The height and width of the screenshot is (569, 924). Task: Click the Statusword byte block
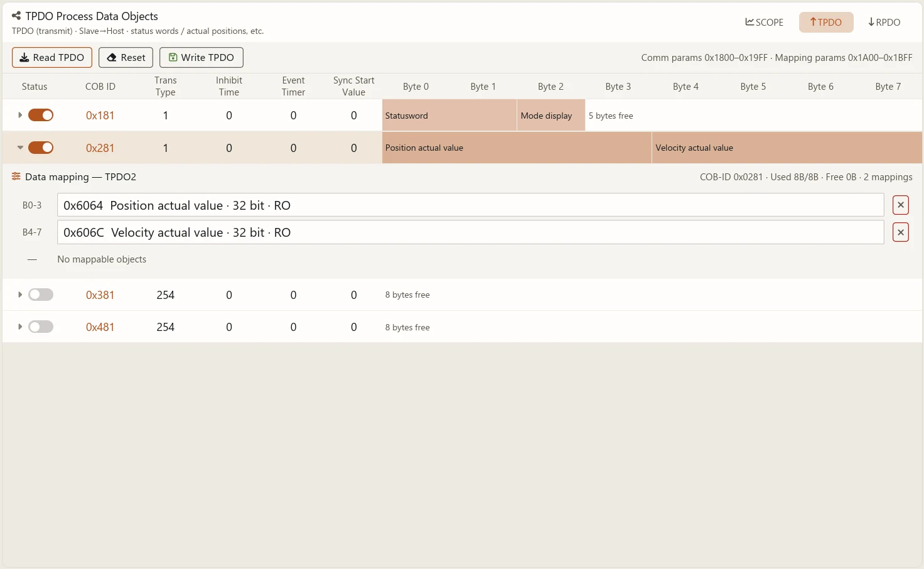click(449, 115)
